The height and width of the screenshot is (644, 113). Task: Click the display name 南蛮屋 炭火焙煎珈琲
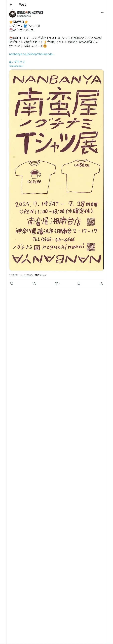tap(30, 12)
